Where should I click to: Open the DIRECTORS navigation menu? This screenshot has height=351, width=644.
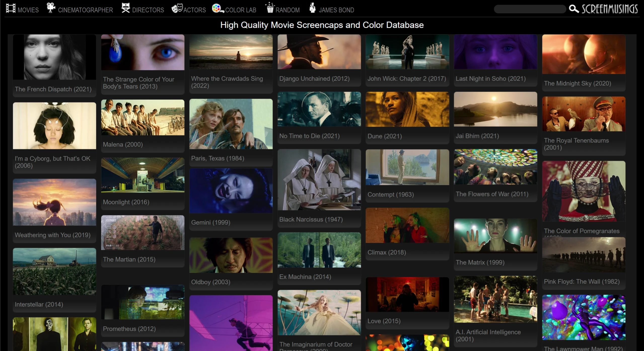tap(148, 10)
